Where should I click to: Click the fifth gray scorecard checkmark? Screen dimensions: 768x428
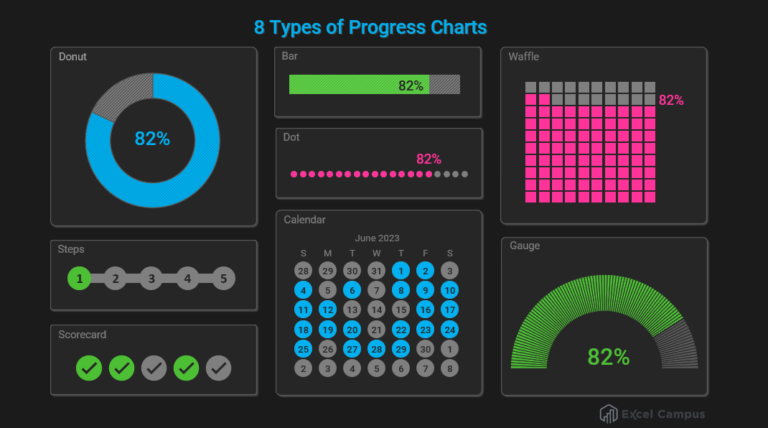(x=219, y=369)
